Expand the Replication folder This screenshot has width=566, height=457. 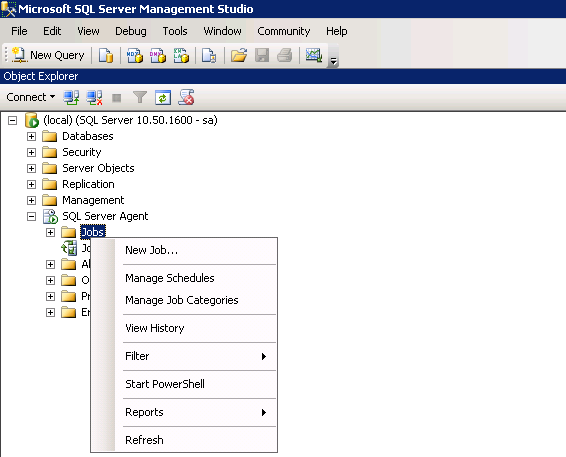[x=31, y=184]
